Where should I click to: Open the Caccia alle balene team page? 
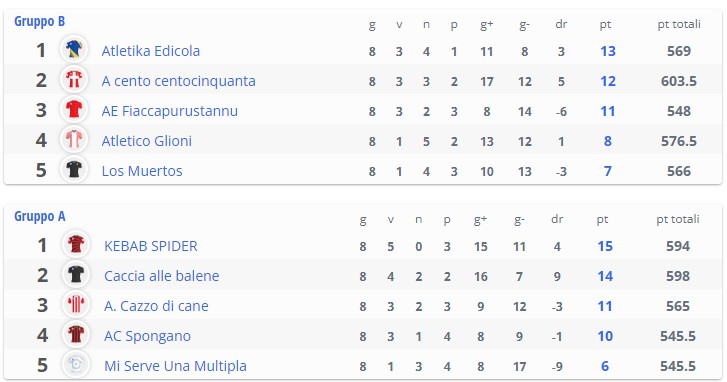pyautogui.click(x=161, y=276)
